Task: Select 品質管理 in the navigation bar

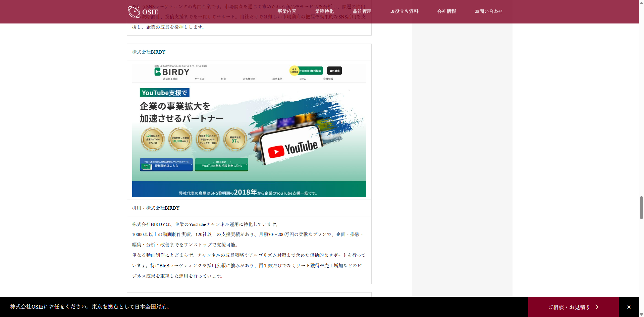Action: click(x=362, y=11)
